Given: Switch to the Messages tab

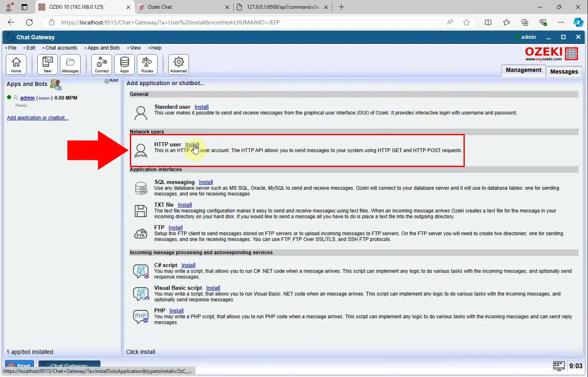Looking at the screenshot, I should [x=564, y=72].
